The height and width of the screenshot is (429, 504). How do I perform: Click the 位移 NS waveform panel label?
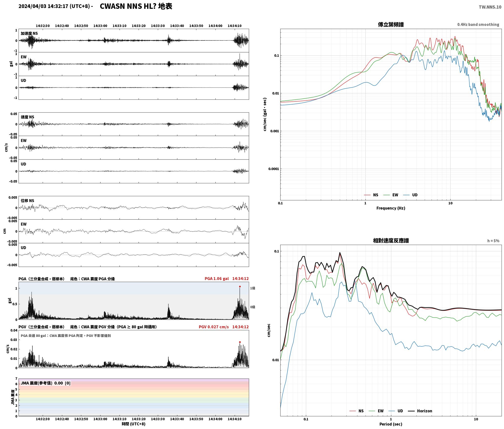click(27, 200)
